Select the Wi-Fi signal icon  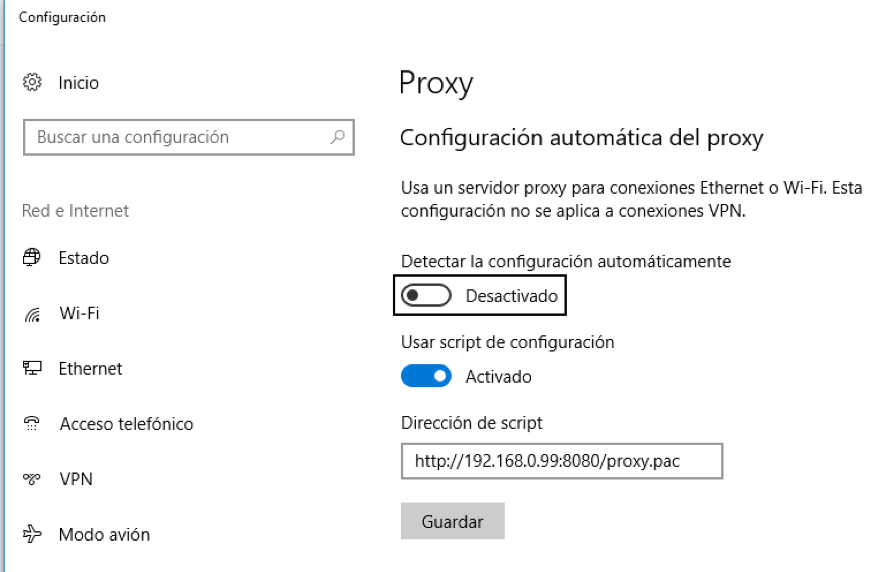[32, 313]
